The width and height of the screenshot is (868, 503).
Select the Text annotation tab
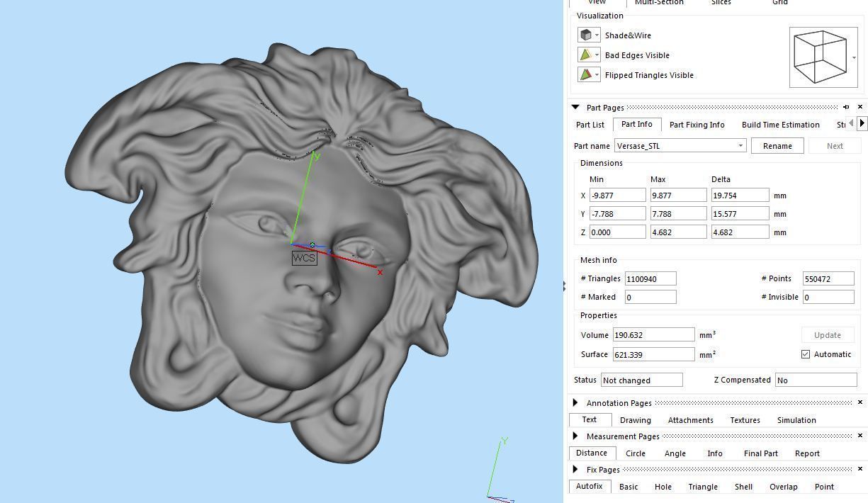pos(590,419)
